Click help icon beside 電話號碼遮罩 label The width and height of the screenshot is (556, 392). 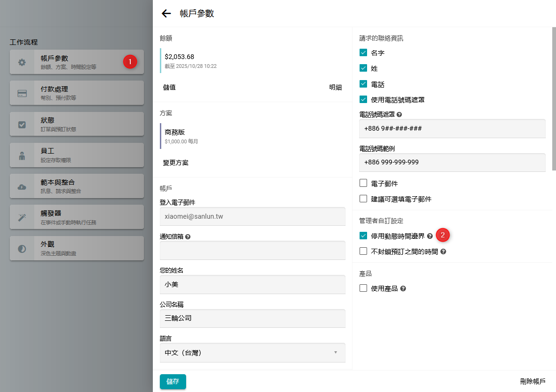coord(399,114)
